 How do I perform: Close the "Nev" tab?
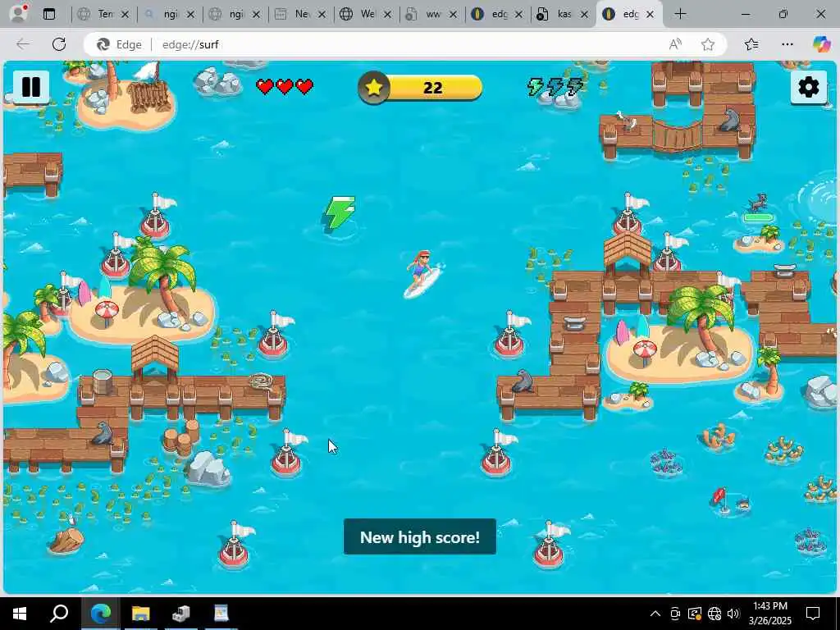click(322, 15)
